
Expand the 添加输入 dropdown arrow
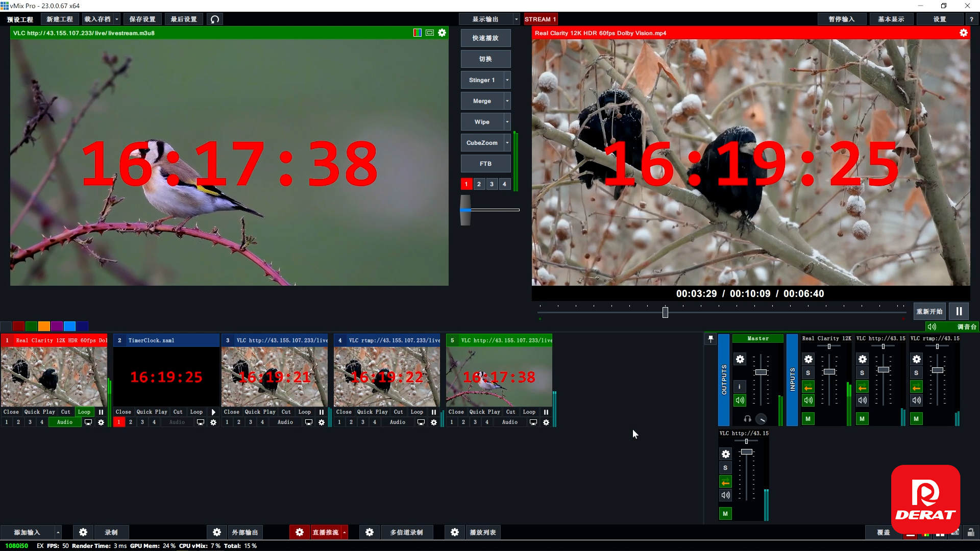[58, 532]
